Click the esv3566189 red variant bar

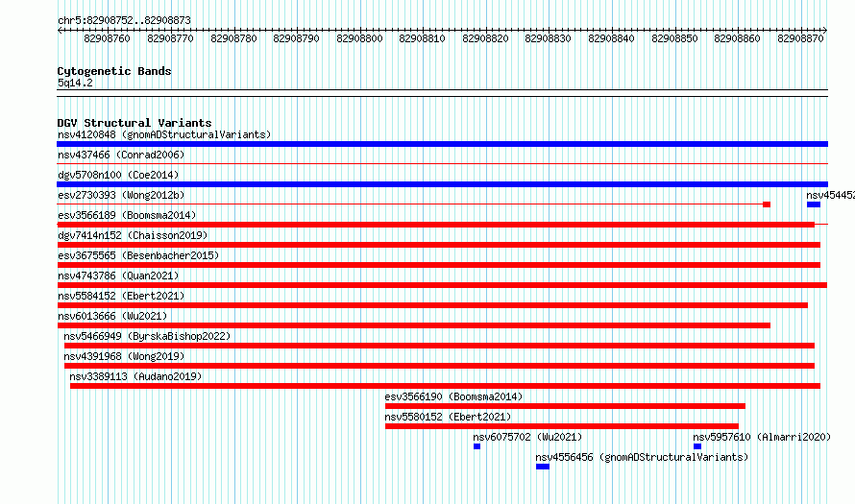click(x=436, y=225)
